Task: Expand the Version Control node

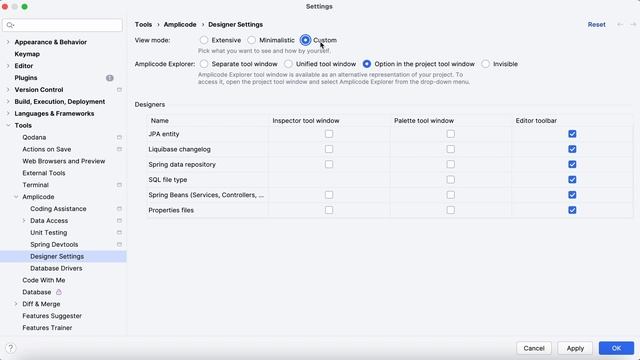Action: [x=8, y=90]
